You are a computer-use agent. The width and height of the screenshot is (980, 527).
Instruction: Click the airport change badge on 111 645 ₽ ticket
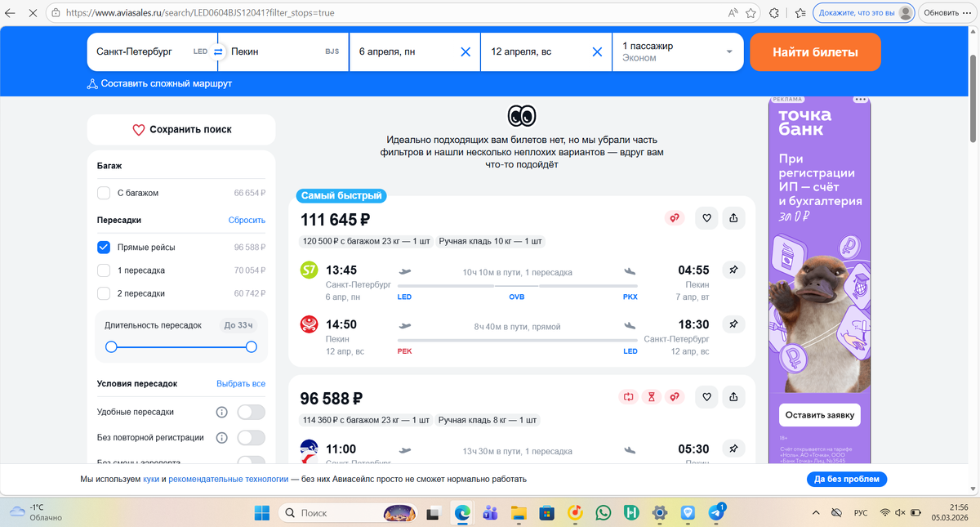pos(675,218)
